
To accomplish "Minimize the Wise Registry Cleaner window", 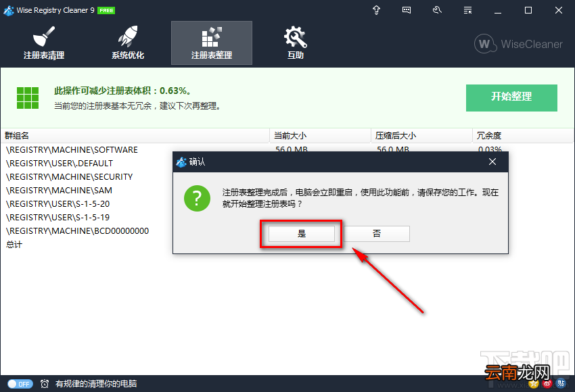I will point(498,10).
